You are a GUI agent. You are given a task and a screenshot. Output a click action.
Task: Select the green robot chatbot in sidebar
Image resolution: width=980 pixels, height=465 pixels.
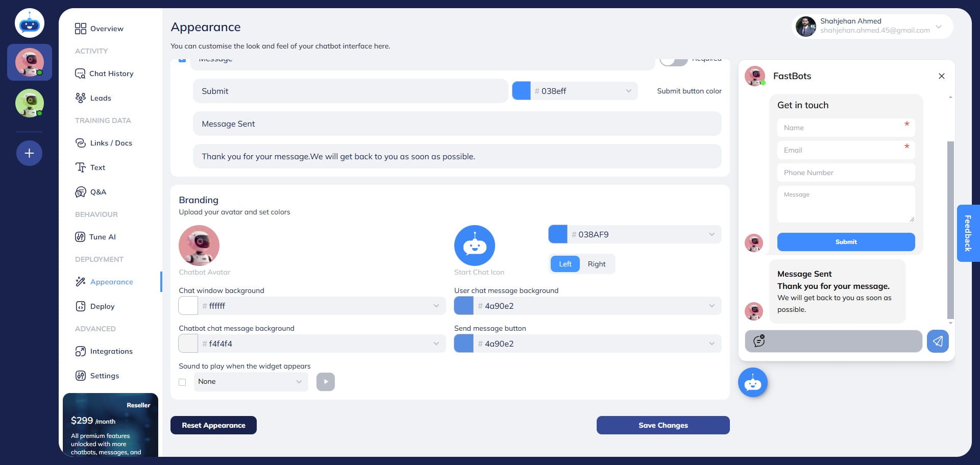pos(29,103)
